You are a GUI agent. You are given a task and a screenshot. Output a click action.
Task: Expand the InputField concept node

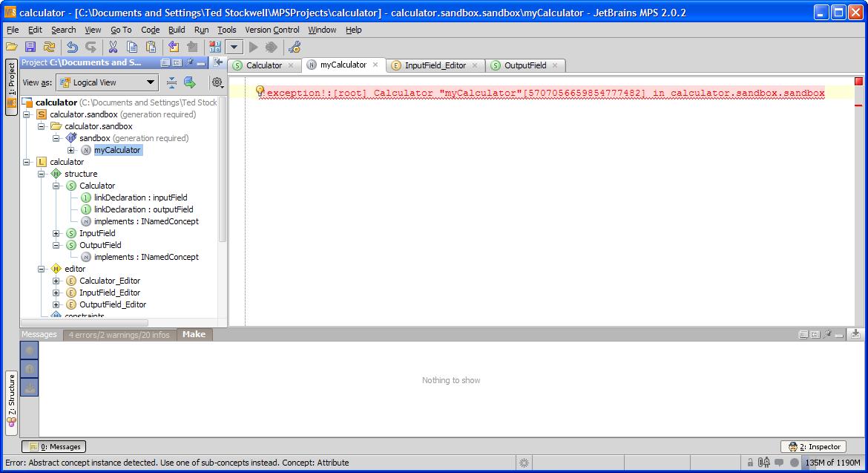[x=56, y=233]
